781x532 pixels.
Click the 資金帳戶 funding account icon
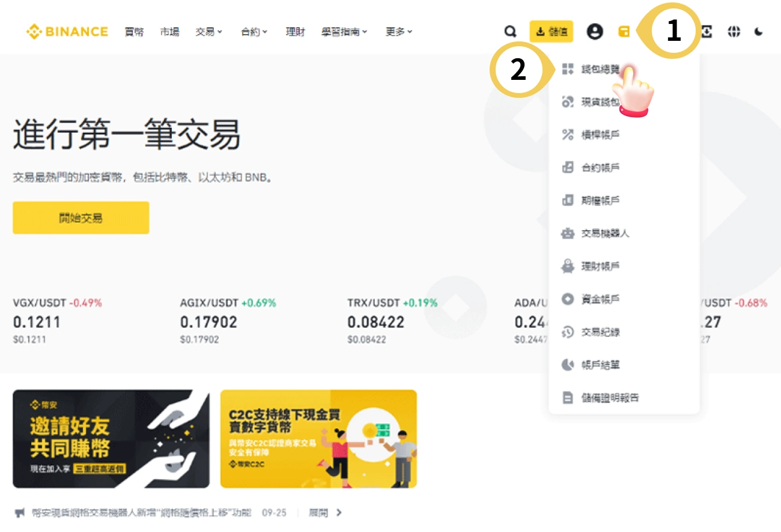click(568, 299)
